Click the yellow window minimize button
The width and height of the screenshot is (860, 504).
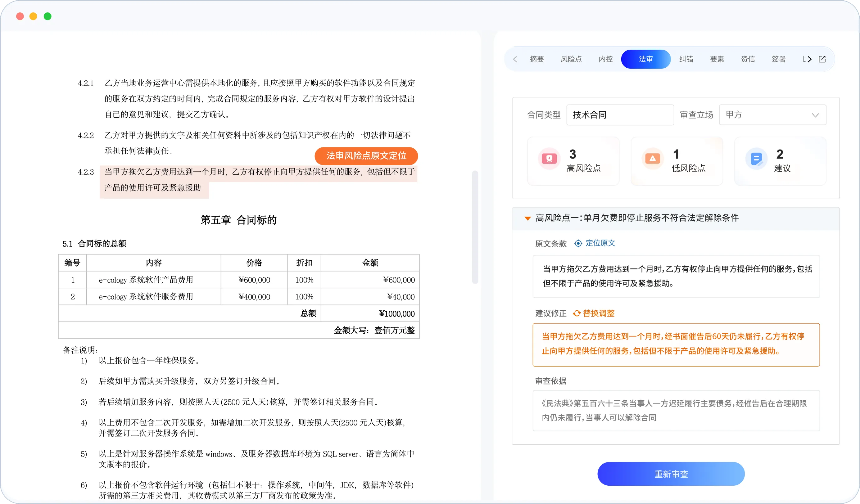click(33, 16)
